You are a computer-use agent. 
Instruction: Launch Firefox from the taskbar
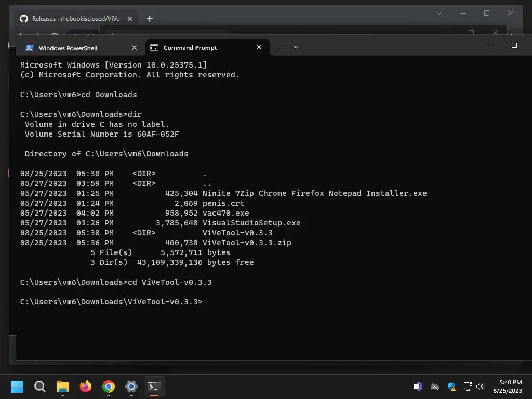tap(86, 387)
